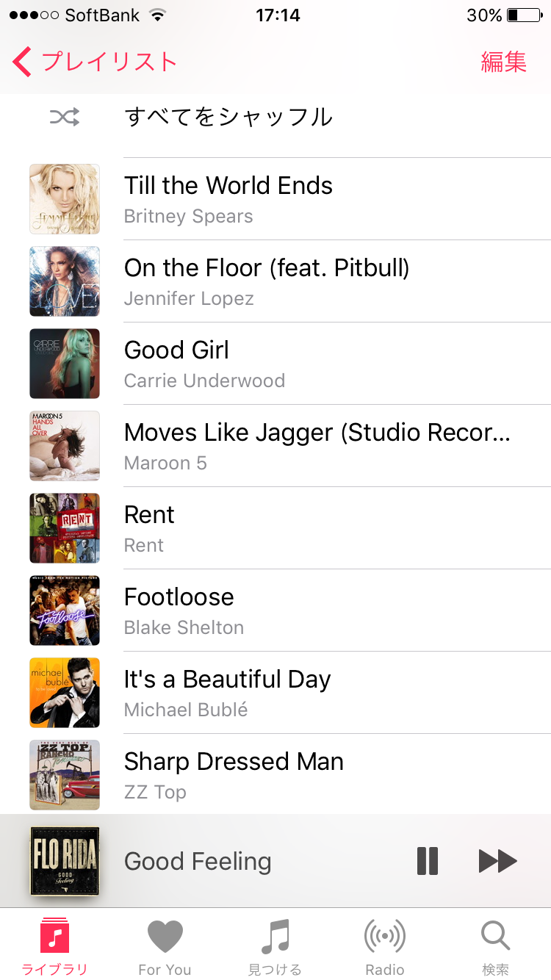Tap the 編集 edit button
551x980 pixels.
click(x=503, y=62)
